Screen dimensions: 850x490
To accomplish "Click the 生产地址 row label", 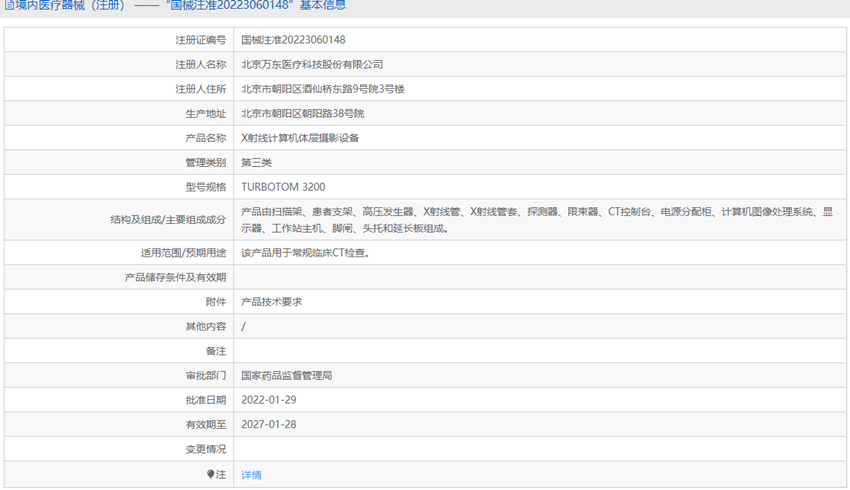I will click(205, 113).
